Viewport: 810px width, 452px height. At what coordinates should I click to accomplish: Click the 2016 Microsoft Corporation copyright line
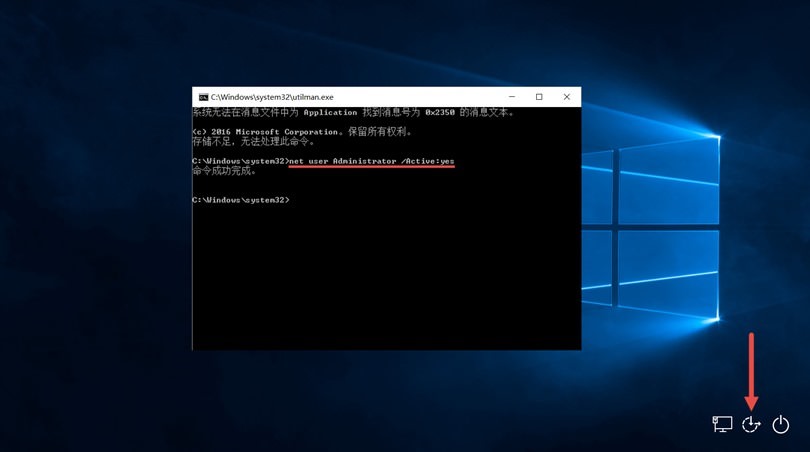click(x=302, y=132)
